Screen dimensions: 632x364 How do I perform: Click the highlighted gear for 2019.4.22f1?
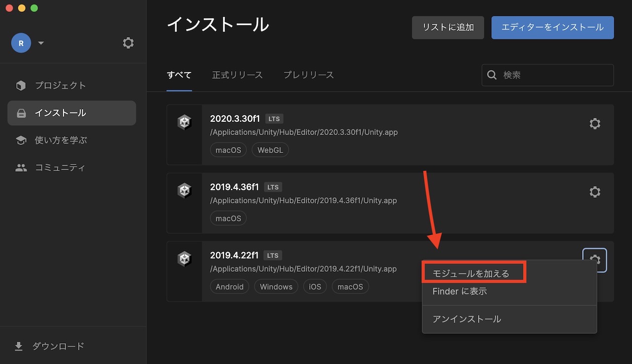tap(595, 260)
